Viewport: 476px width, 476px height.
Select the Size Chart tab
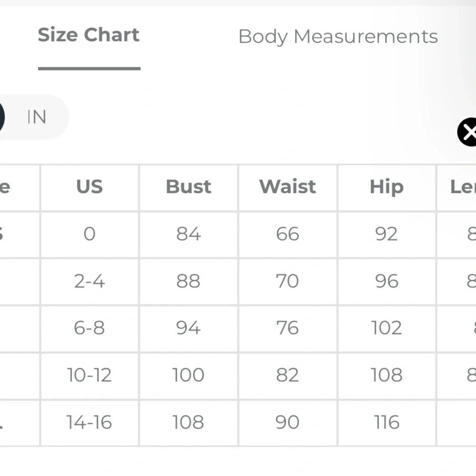[89, 35]
